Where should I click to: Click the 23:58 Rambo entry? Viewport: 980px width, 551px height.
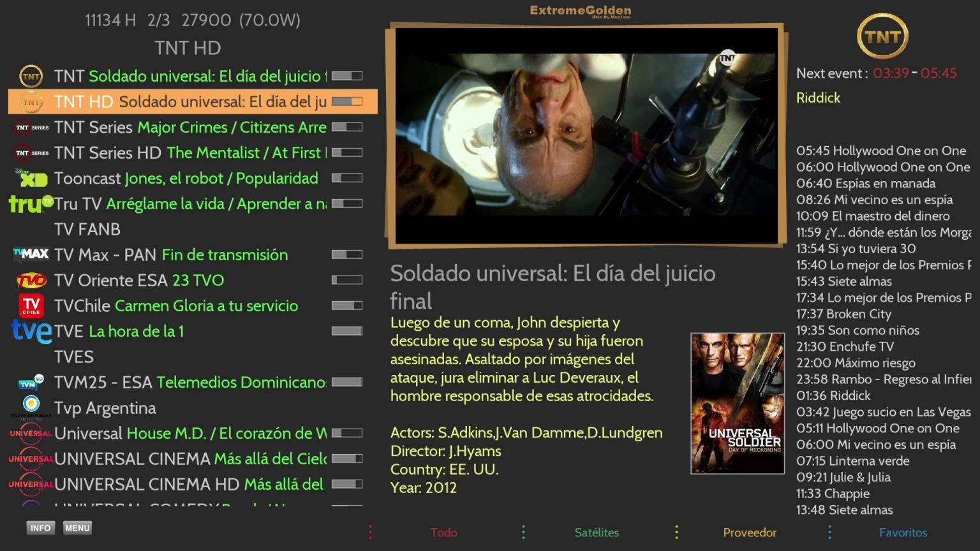pos(884,379)
